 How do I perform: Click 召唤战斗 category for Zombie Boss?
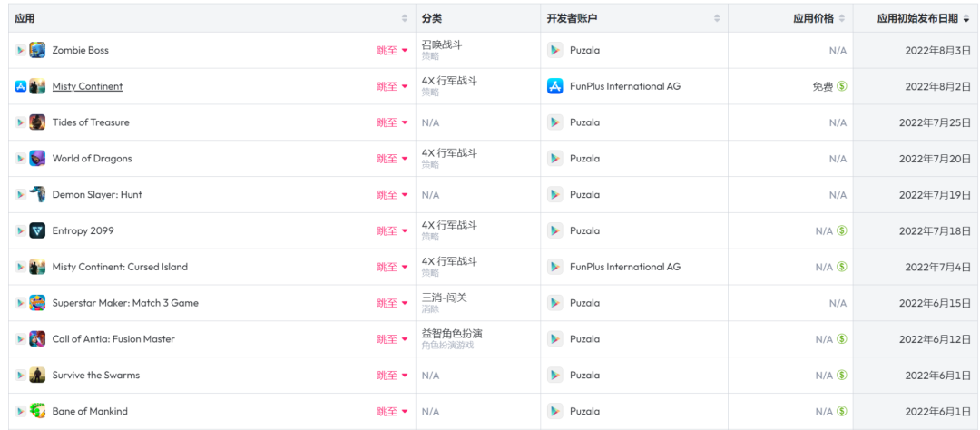pos(442,45)
